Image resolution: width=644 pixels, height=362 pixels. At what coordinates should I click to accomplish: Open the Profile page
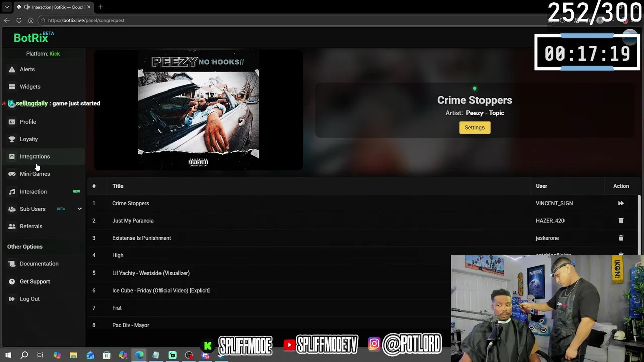pos(28,122)
